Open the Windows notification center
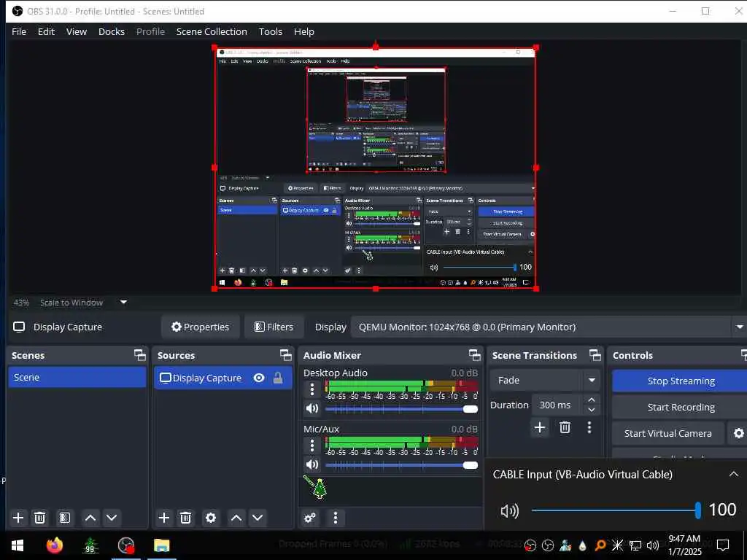The width and height of the screenshot is (747, 560). click(x=723, y=545)
